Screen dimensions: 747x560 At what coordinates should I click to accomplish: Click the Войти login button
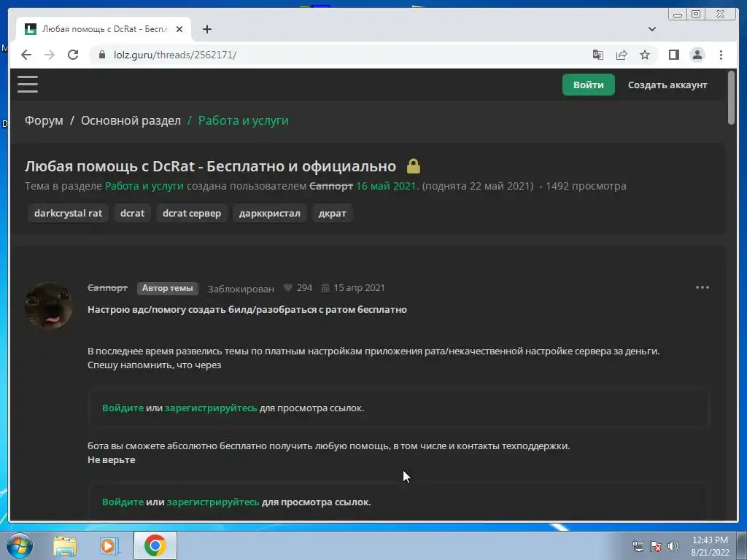pos(589,85)
